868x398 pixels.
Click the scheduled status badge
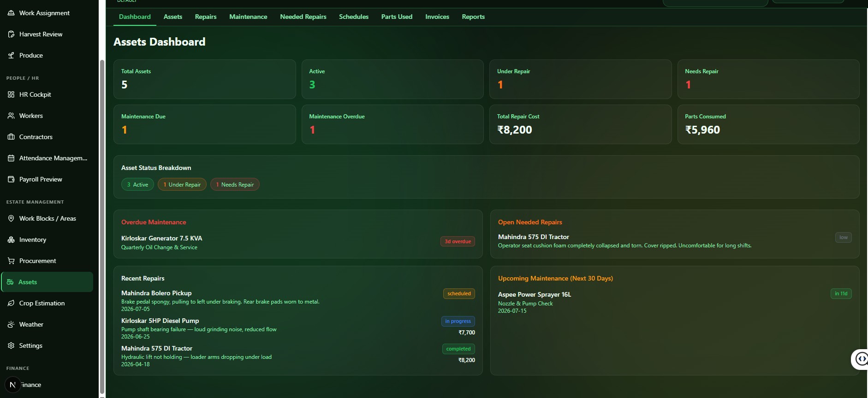[459, 293]
